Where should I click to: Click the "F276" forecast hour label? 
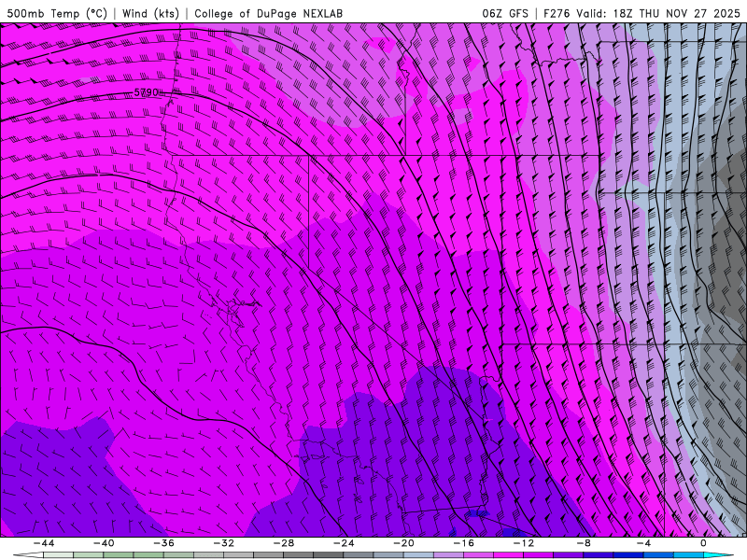click(556, 13)
